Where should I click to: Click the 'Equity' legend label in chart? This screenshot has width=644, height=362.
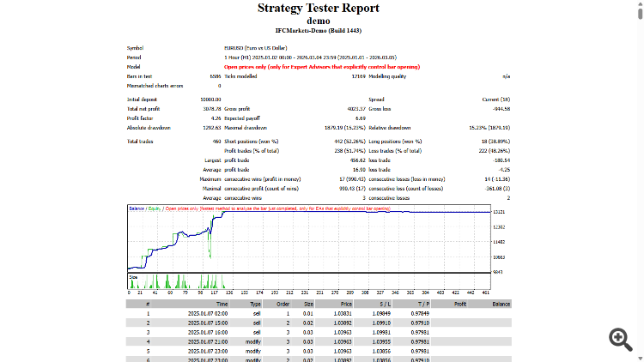pyautogui.click(x=155, y=208)
